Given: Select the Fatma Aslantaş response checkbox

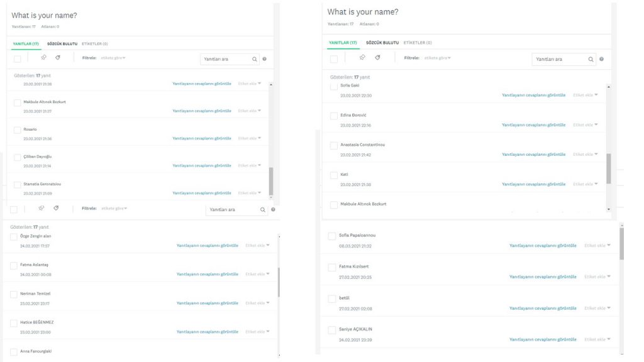Looking at the screenshot, I should click(x=14, y=265).
